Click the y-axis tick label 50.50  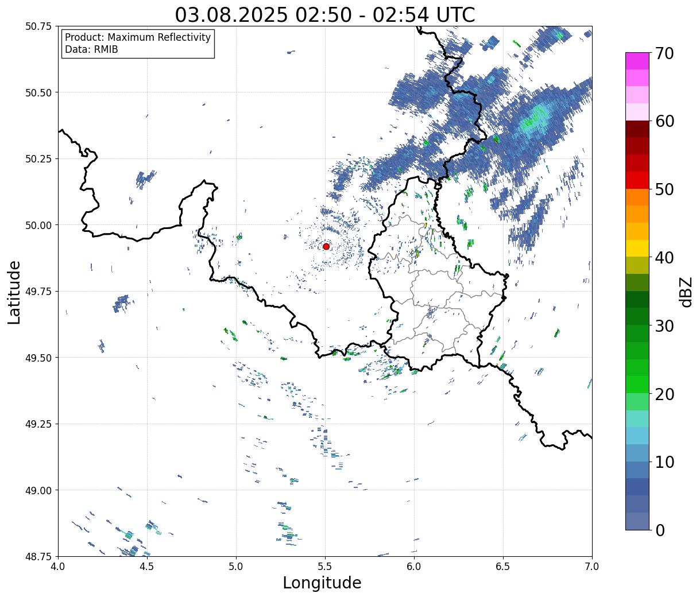[38, 92]
